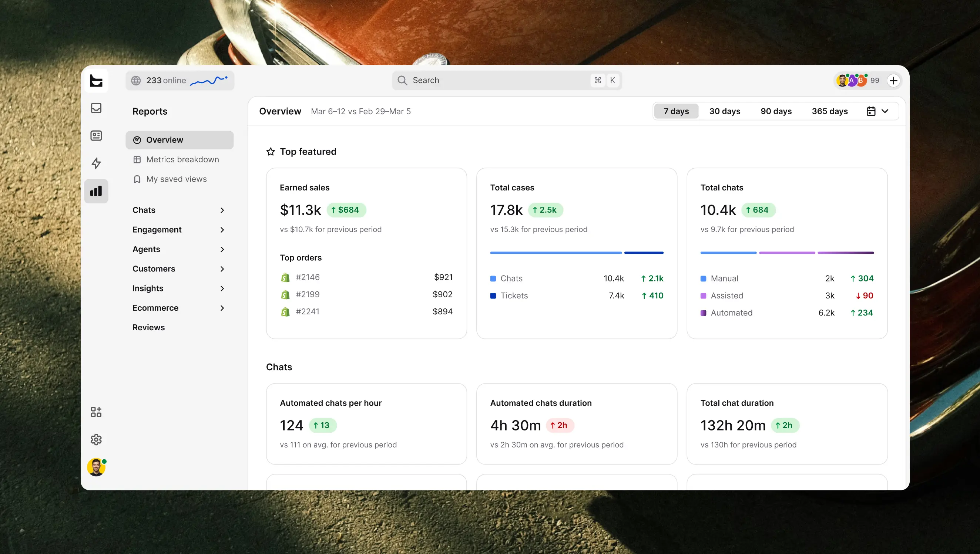The height and width of the screenshot is (554, 980).
Task: Select the 30 days range option
Action: click(725, 111)
